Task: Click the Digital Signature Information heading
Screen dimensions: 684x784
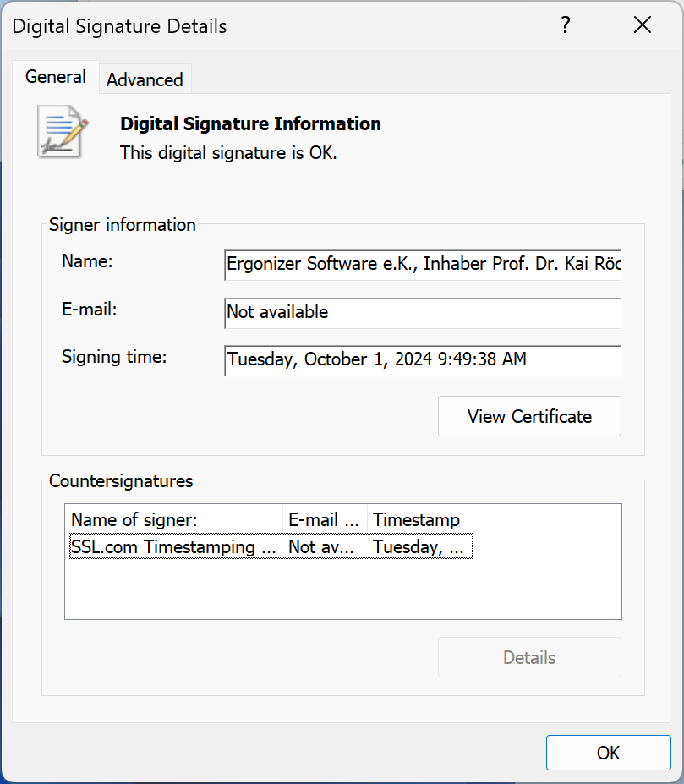Action: coord(250,124)
